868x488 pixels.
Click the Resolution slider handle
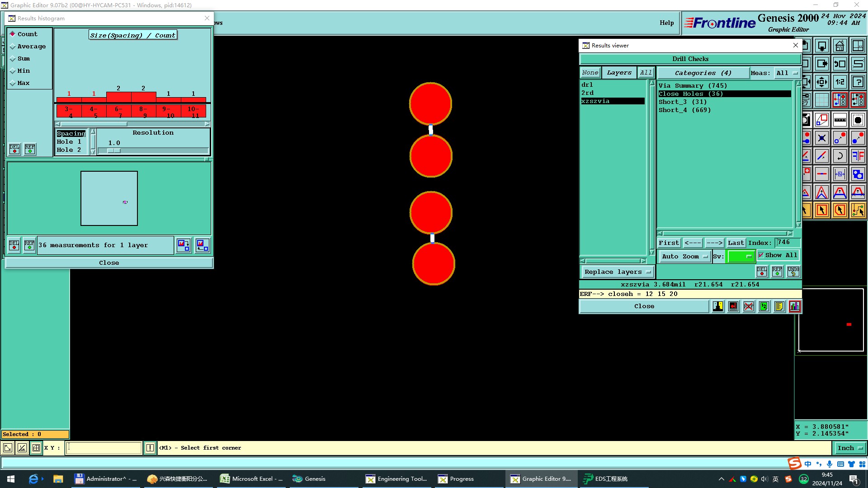point(113,150)
